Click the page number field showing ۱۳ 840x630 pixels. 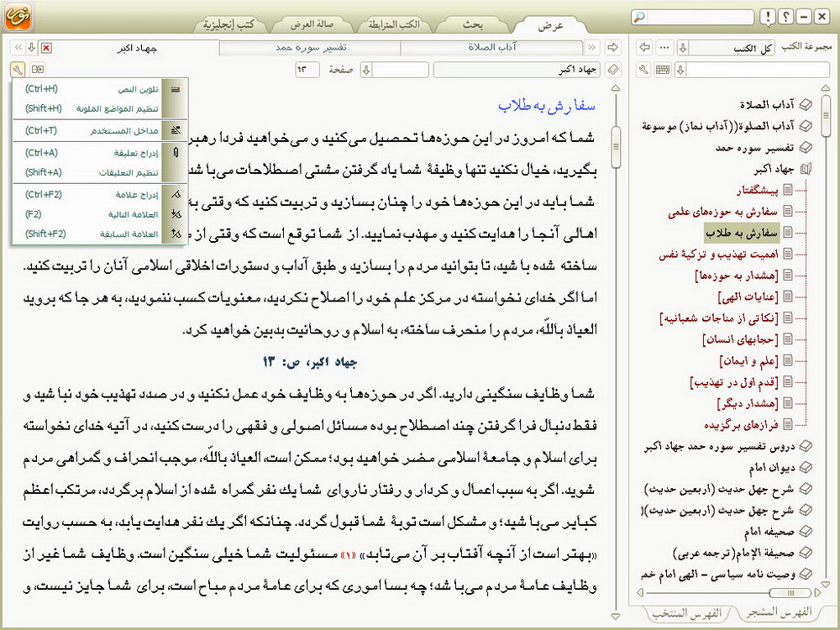coord(307,70)
